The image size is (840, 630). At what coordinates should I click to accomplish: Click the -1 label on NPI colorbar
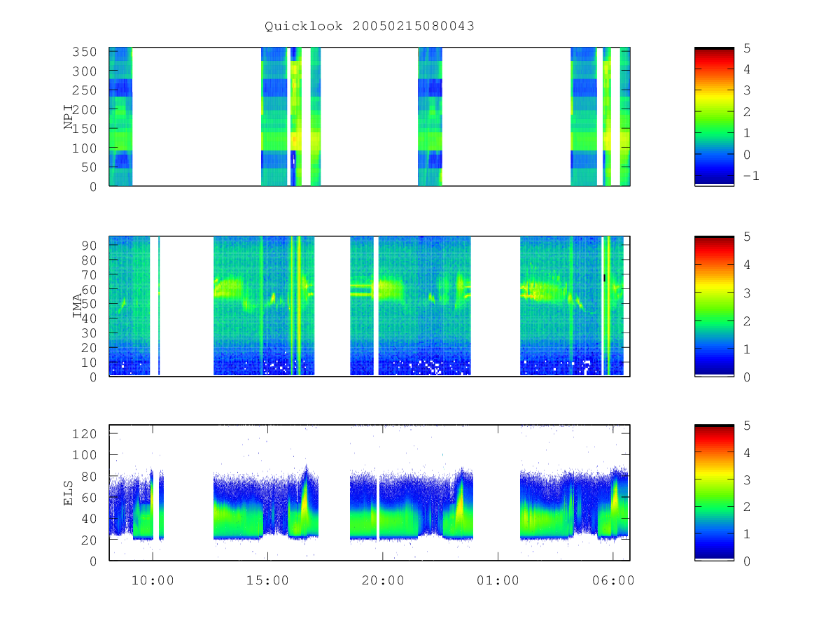click(x=751, y=176)
